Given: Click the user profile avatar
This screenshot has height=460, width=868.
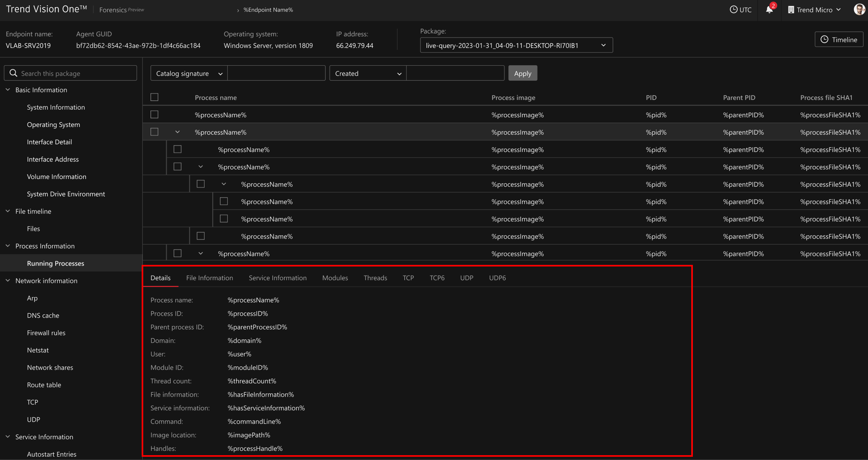Looking at the screenshot, I should point(859,9).
